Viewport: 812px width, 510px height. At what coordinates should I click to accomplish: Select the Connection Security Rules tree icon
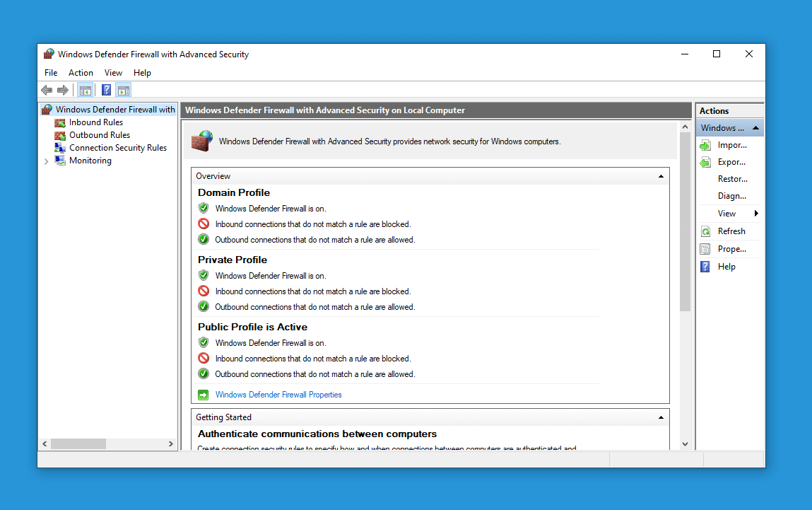click(x=60, y=148)
